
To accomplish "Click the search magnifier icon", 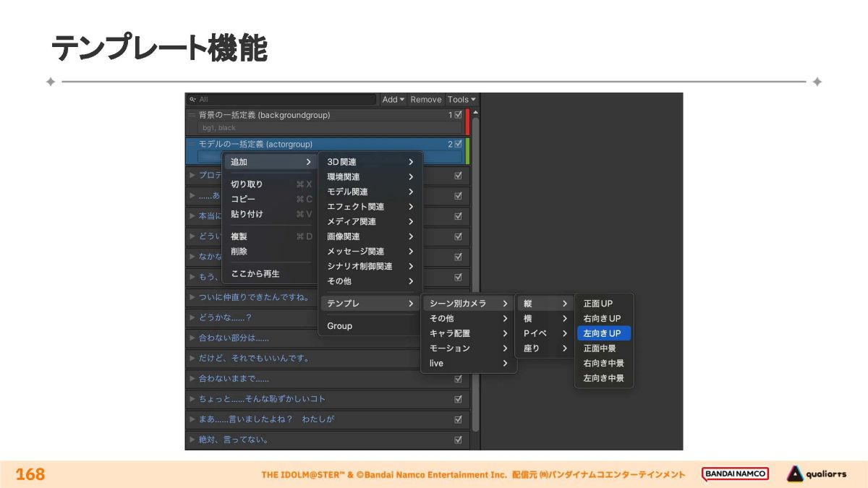I will point(192,100).
